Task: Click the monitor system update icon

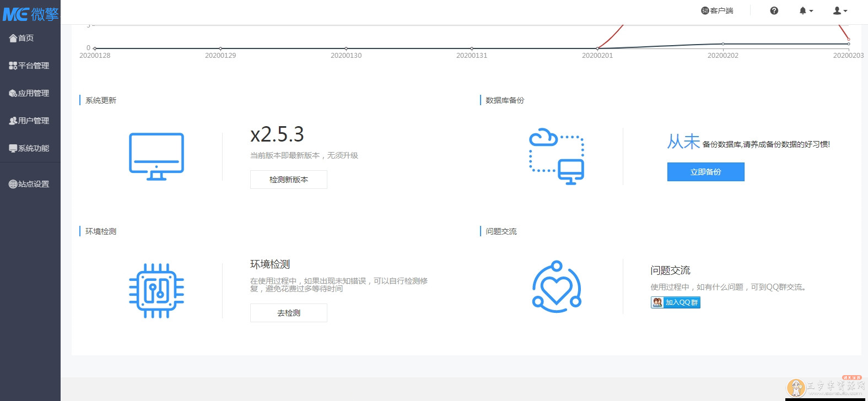Action: [157, 156]
